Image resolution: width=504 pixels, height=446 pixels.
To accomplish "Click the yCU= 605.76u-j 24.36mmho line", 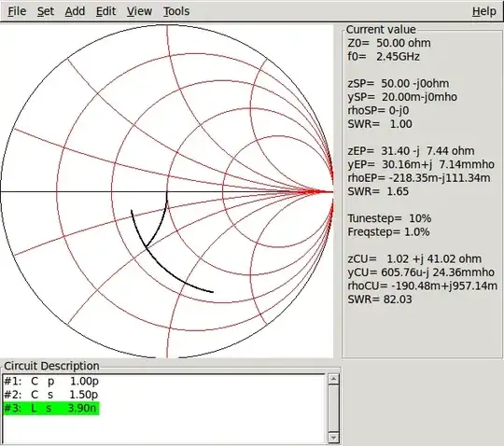I will coord(421,272).
